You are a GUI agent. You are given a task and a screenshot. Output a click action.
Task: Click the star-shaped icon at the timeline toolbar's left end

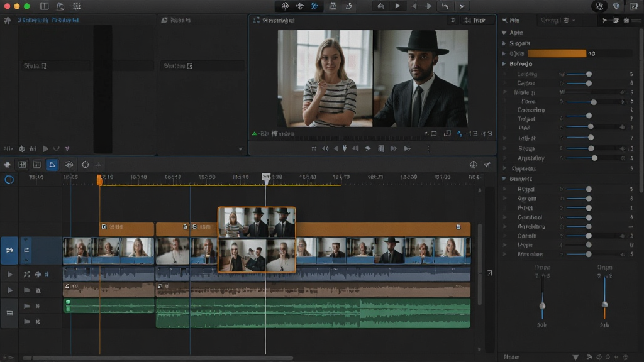coord(7,165)
